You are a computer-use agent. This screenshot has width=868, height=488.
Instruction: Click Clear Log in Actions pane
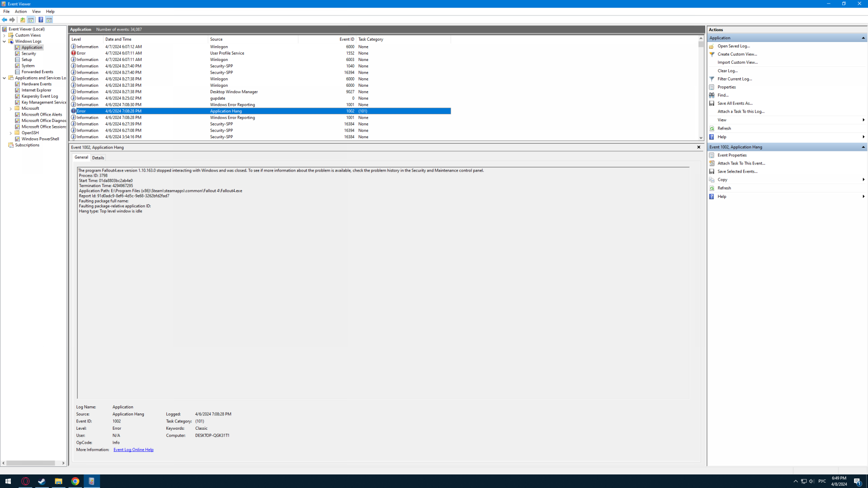click(727, 71)
